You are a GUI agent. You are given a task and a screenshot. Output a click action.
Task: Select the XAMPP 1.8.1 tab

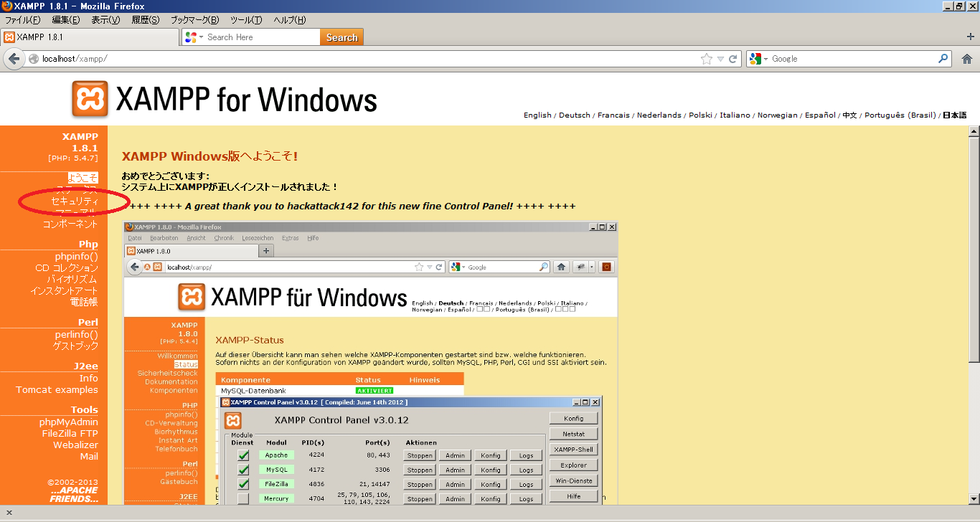(x=90, y=37)
